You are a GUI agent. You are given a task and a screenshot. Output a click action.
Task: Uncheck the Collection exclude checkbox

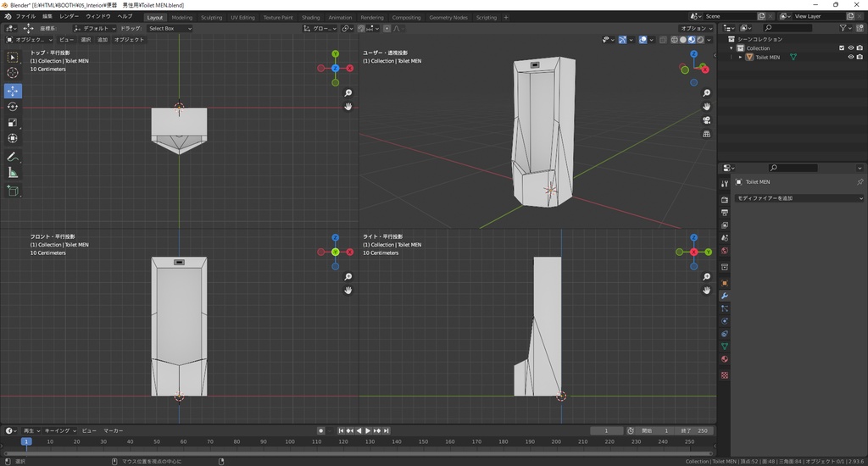pyautogui.click(x=841, y=48)
